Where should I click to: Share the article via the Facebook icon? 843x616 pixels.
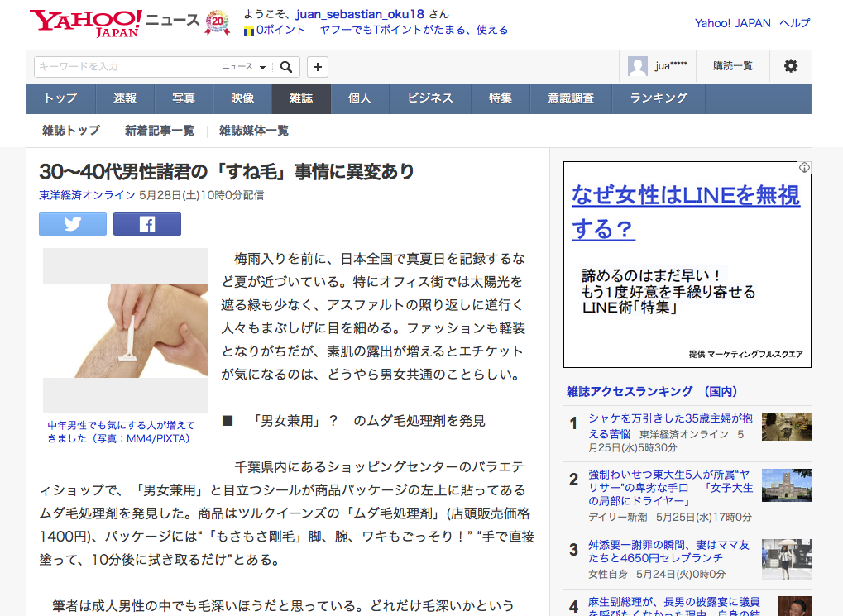click(x=146, y=223)
